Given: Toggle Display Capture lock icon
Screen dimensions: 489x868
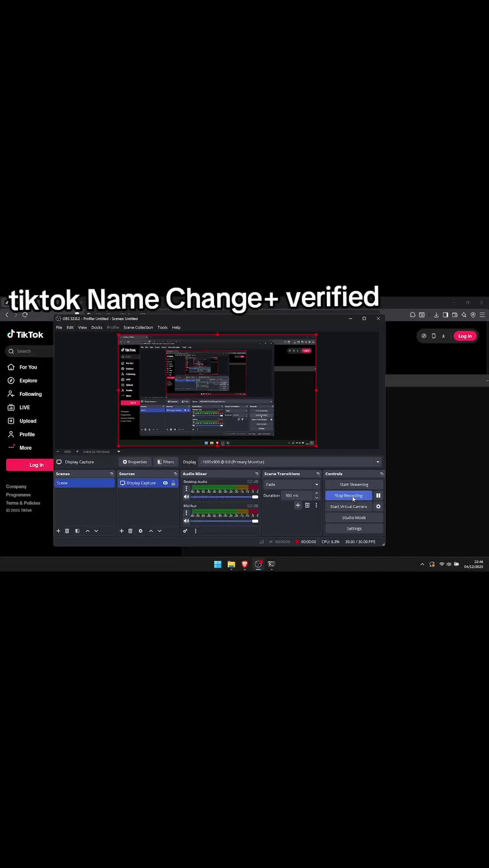Looking at the screenshot, I should tap(173, 483).
